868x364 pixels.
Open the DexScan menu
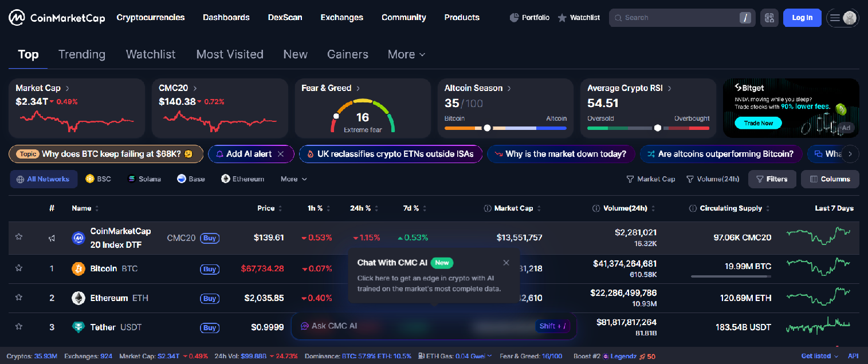coord(285,18)
